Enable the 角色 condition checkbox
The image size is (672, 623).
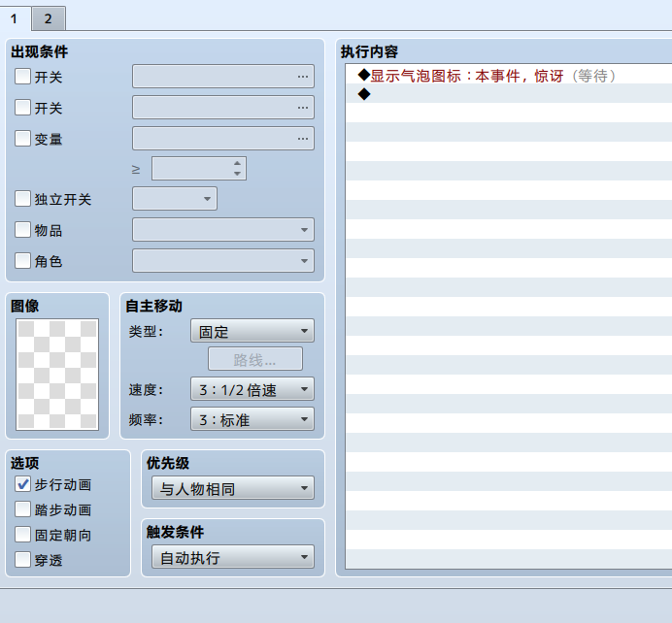point(22,260)
